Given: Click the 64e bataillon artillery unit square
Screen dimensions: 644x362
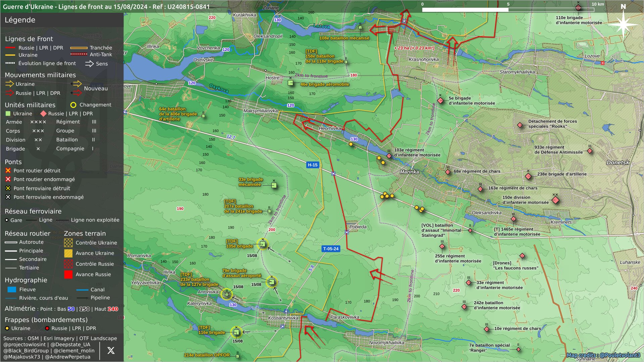Looking at the screenshot, I should (x=203, y=116).
